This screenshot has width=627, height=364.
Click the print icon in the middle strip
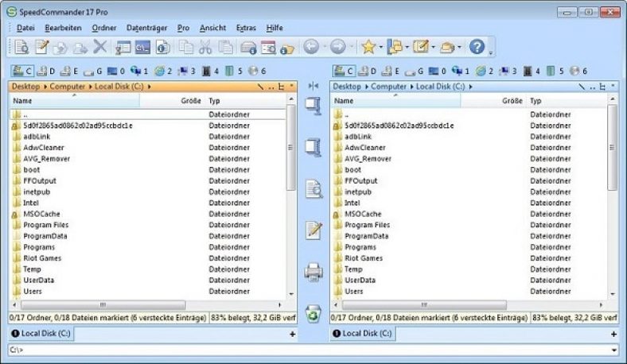313,272
